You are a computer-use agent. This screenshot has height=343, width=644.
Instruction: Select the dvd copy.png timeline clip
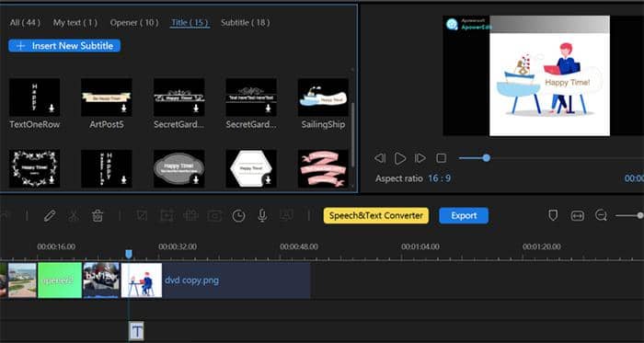coord(215,280)
